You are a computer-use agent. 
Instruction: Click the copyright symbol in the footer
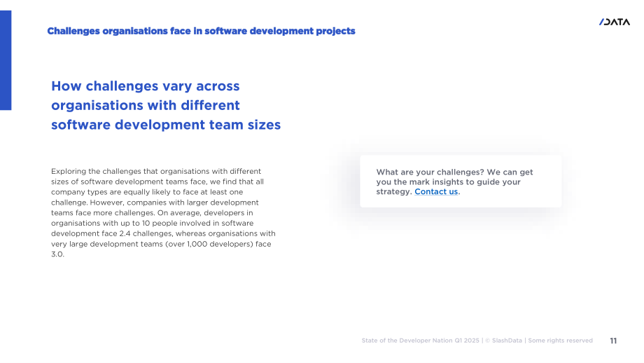tap(487, 341)
